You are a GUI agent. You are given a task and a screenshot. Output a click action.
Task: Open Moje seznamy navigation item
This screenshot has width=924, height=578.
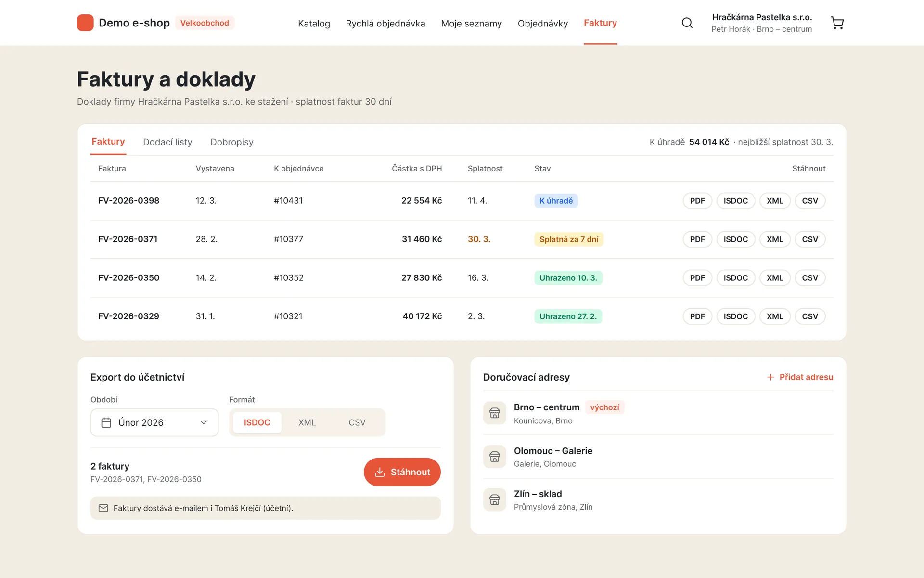tap(472, 23)
